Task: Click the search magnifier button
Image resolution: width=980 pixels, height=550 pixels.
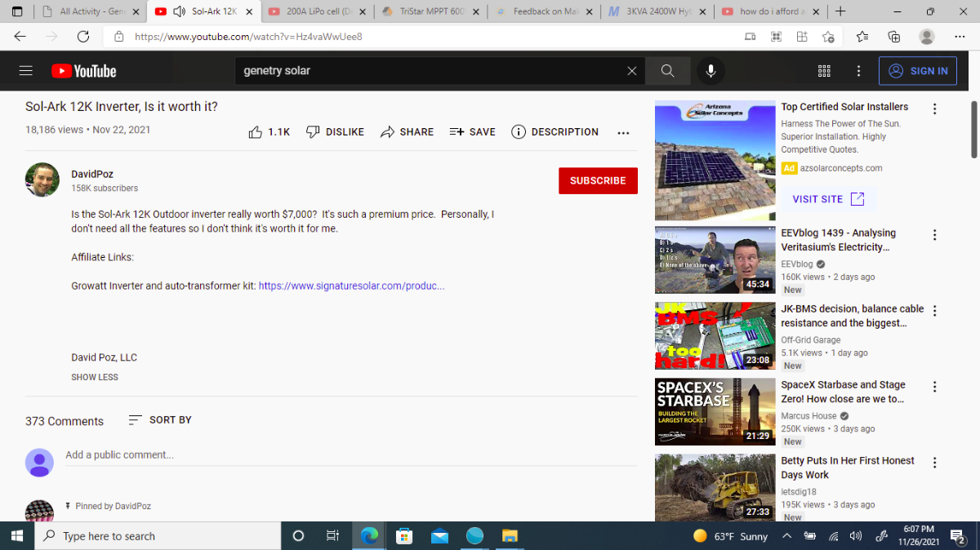Action: click(x=667, y=71)
